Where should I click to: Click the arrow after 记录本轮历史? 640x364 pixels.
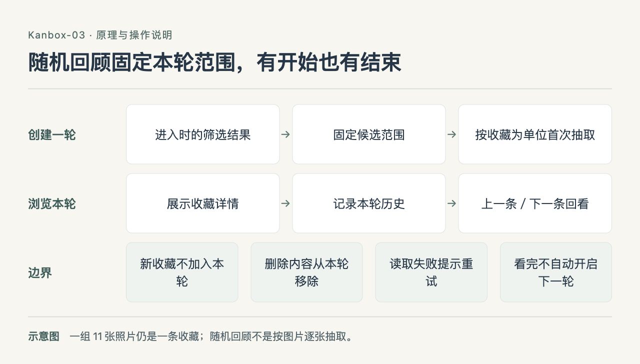[451, 203]
